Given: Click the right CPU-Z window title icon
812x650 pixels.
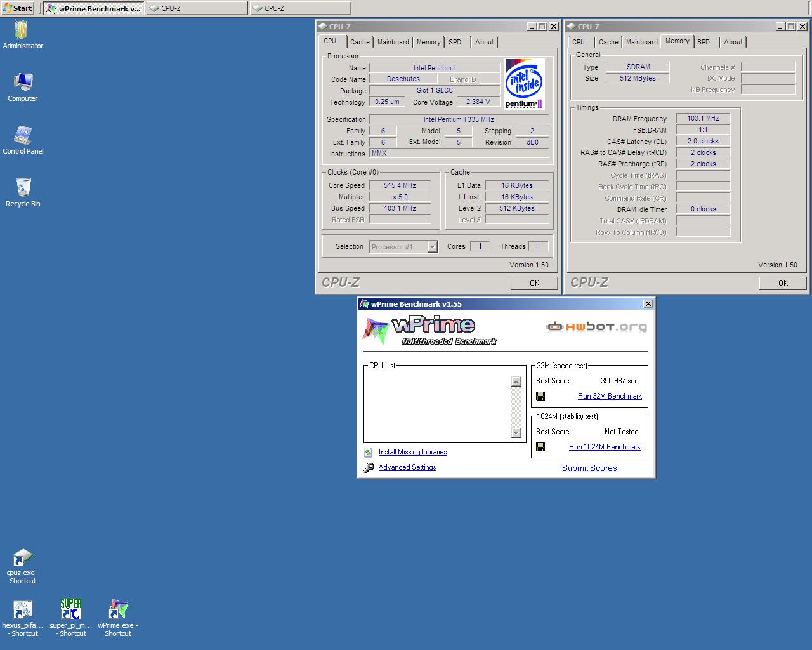Looking at the screenshot, I should click(571, 27).
